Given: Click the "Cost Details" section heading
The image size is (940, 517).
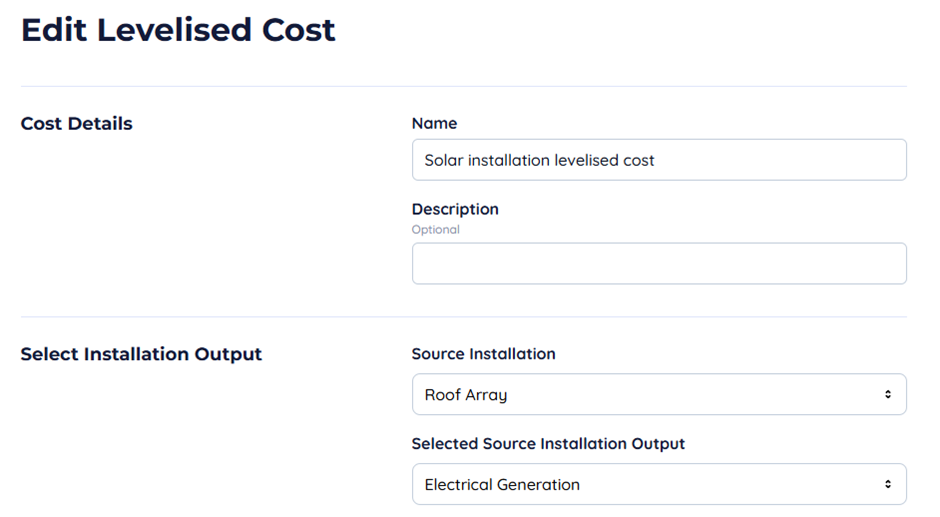Looking at the screenshot, I should click(77, 124).
